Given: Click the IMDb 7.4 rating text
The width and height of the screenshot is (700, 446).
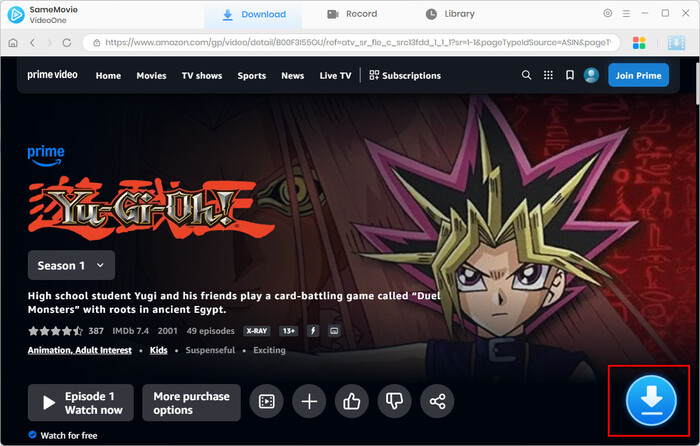Looking at the screenshot, I should [x=130, y=331].
